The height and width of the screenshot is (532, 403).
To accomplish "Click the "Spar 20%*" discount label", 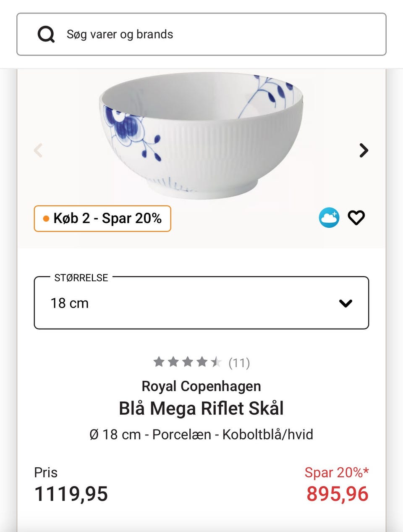I will (337, 472).
